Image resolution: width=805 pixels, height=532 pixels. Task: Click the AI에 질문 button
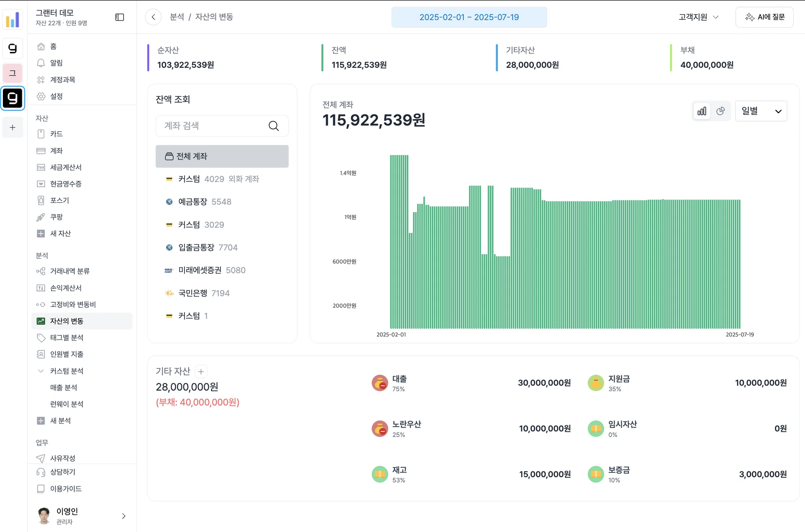pos(764,17)
